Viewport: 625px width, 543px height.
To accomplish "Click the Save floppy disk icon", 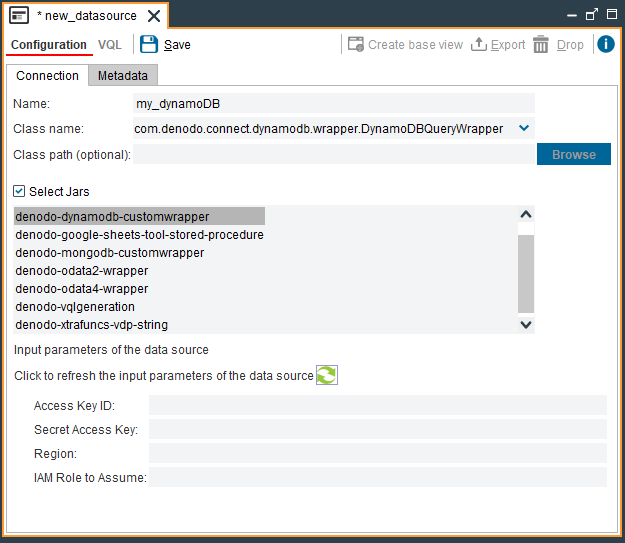I will (149, 44).
